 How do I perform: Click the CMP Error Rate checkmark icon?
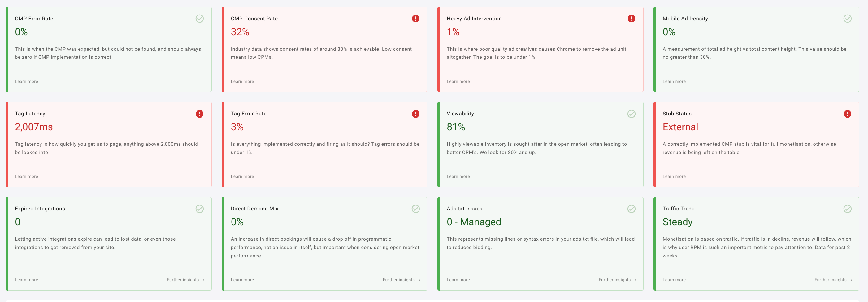pyautogui.click(x=199, y=19)
